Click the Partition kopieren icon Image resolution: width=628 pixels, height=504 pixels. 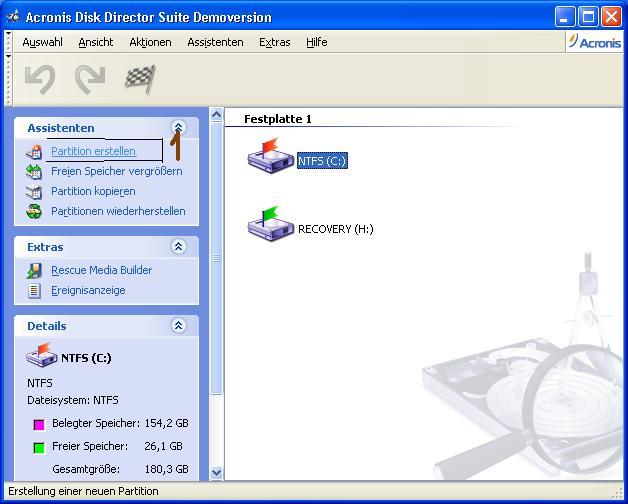tap(34, 192)
